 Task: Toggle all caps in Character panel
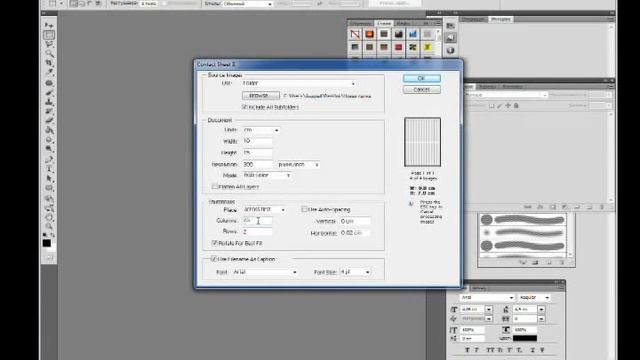[x=490, y=350]
